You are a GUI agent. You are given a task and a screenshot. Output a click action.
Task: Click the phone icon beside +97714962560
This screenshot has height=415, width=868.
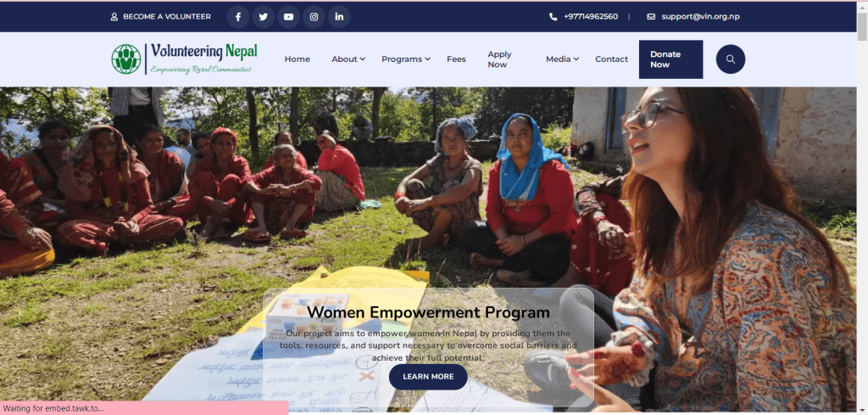(553, 17)
